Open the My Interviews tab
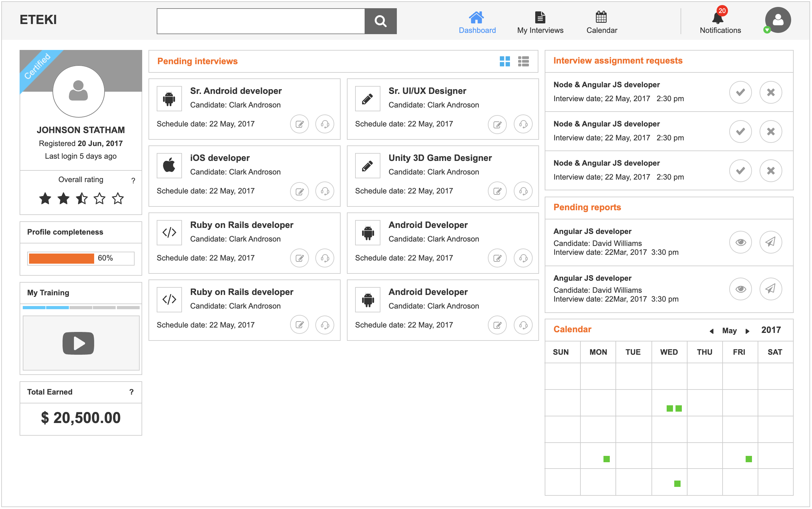Viewport: 812px width, 509px height. [540, 22]
